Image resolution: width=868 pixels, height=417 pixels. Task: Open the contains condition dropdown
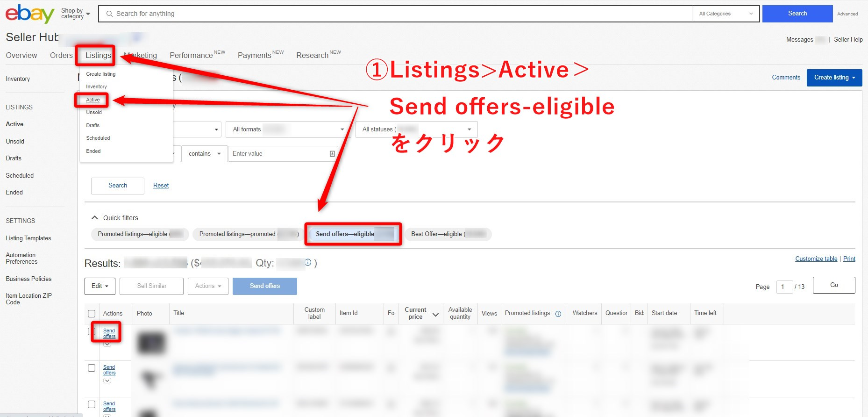[x=205, y=154]
